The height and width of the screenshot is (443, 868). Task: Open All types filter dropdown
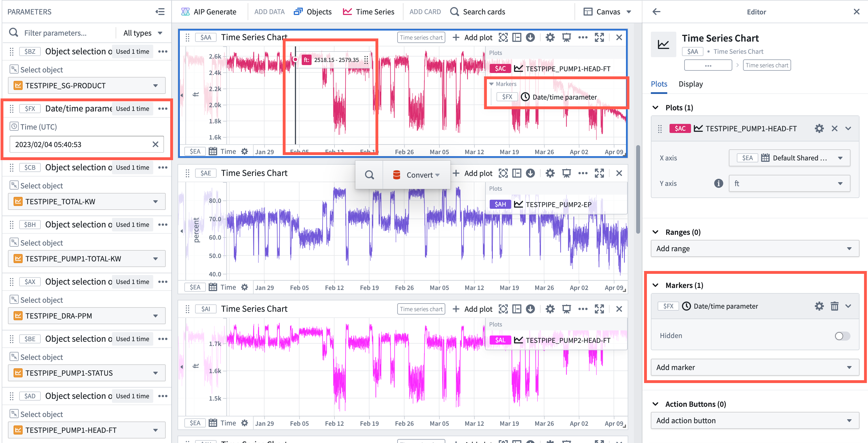point(143,33)
